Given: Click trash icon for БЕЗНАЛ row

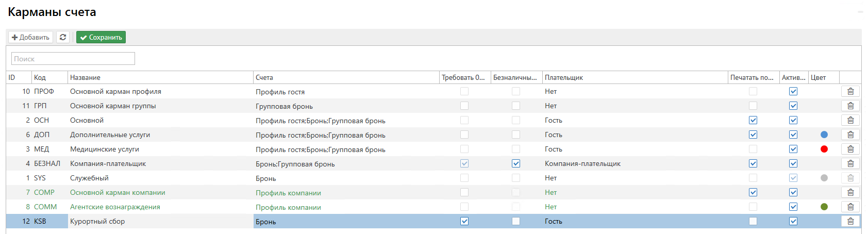Looking at the screenshot, I should click(850, 163).
